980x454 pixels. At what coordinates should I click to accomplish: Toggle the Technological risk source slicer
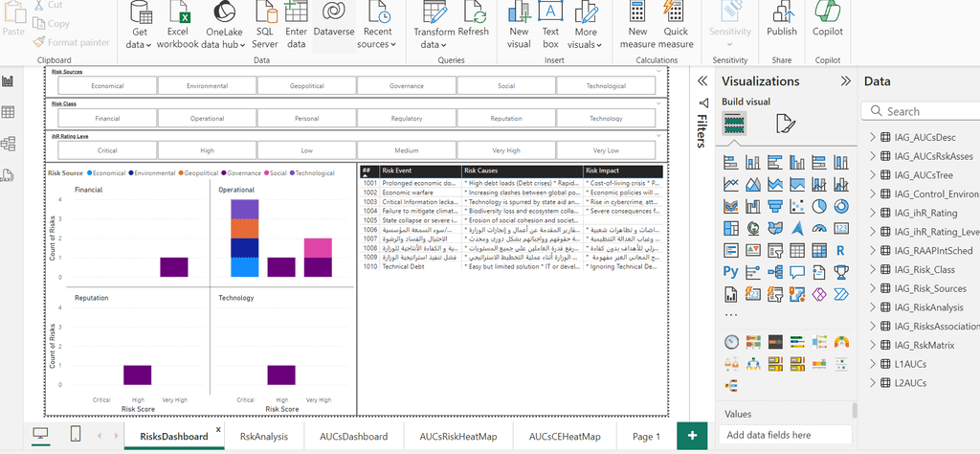click(x=606, y=85)
